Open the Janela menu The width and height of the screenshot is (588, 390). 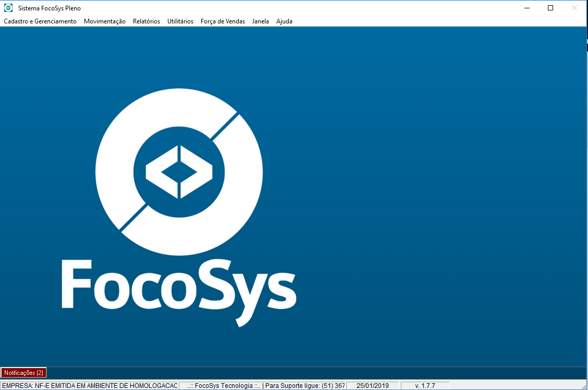click(x=260, y=21)
